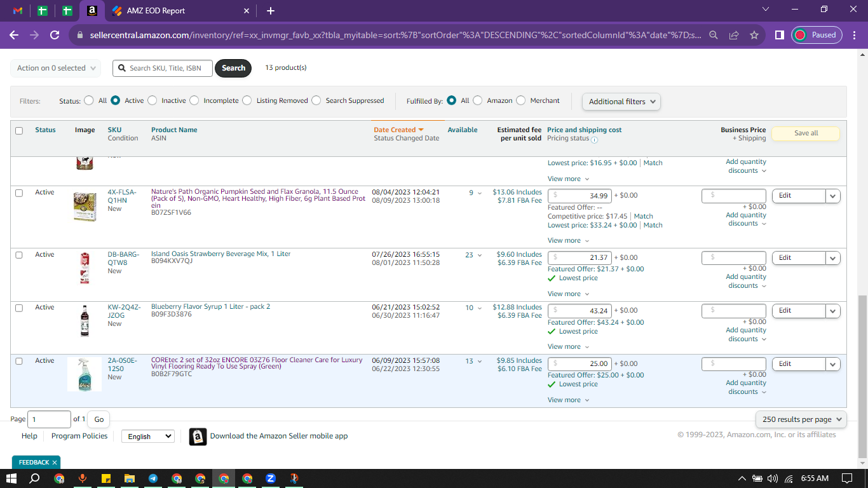868x488 pixels.
Task: Expand available quantity 23 for Island Oasis
Action: coord(473,255)
